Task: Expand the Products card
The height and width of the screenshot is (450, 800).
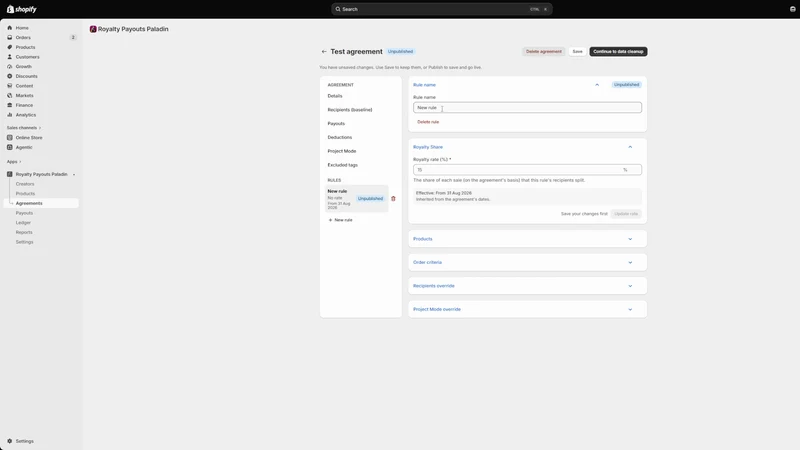Action: [x=527, y=239]
